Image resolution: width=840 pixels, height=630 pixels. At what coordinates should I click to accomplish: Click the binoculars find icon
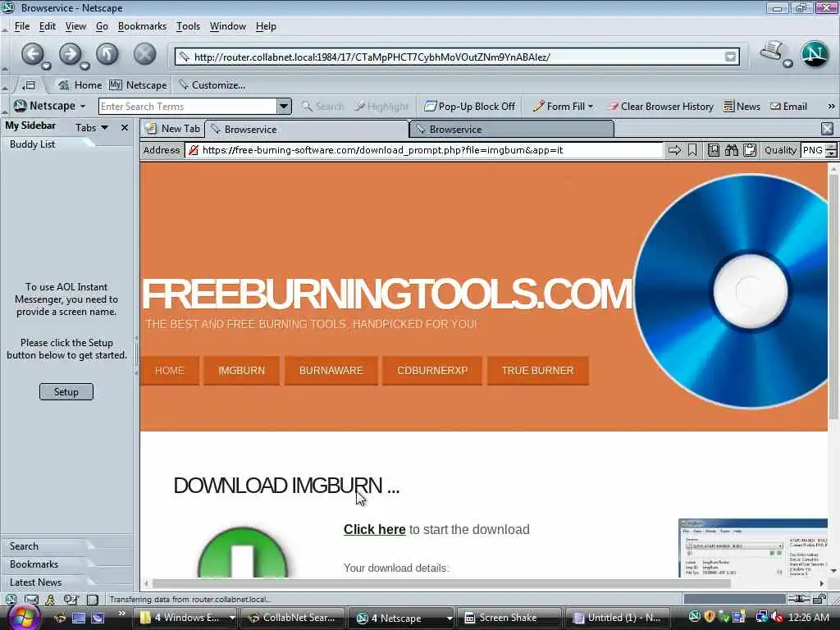(731, 151)
